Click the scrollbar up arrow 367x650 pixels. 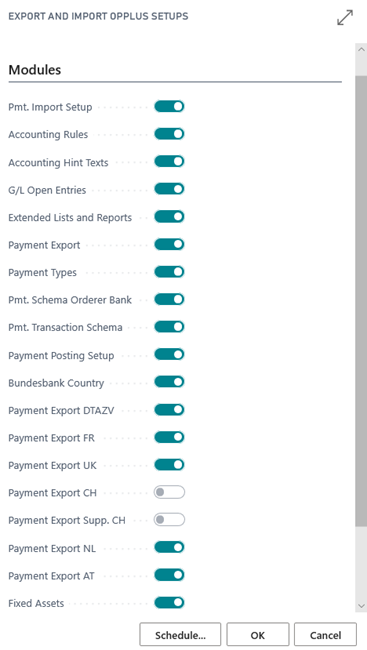point(361,49)
